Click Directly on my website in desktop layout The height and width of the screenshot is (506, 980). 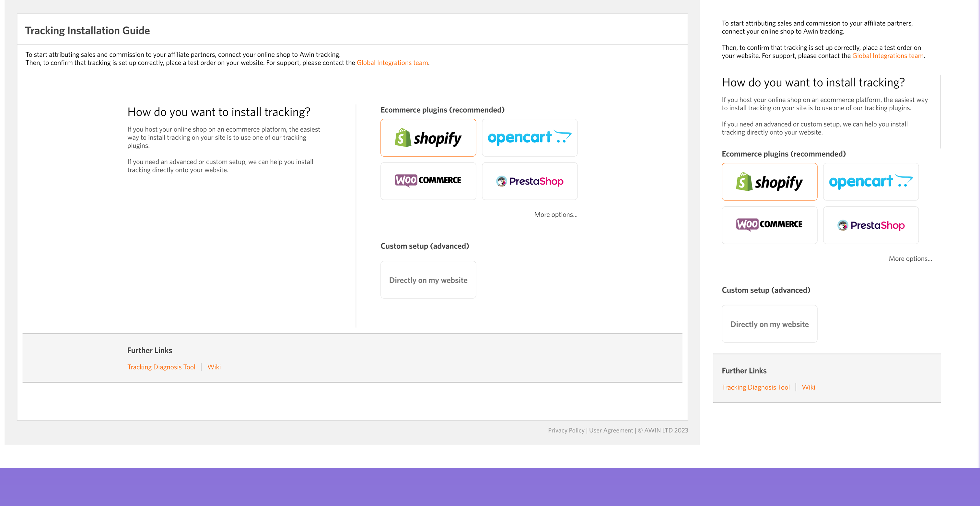point(428,280)
